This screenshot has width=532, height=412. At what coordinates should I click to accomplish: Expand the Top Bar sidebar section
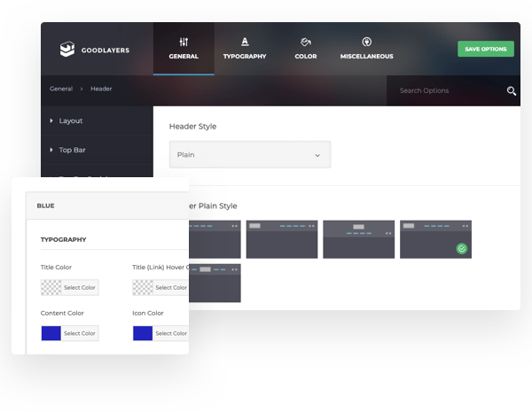[72, 150]
